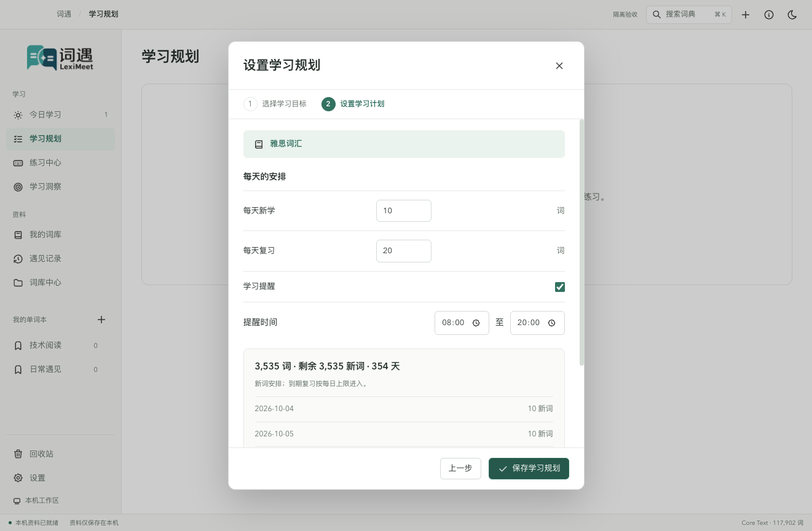Image resolution: width=812 pixels, height=531 pixels.
Task: Click 本机工作区 at sidebar bottom
Action: 36,501
